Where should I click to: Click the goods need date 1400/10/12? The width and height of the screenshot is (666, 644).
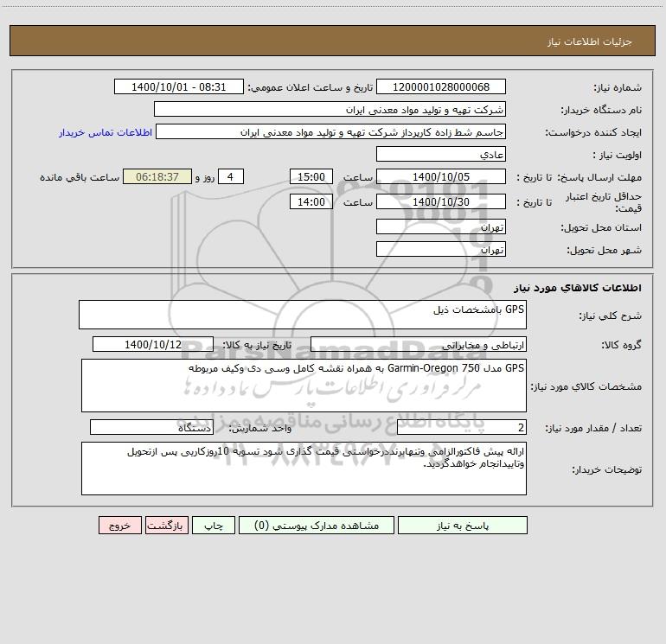pyautogui.click(x=153, y=344)
